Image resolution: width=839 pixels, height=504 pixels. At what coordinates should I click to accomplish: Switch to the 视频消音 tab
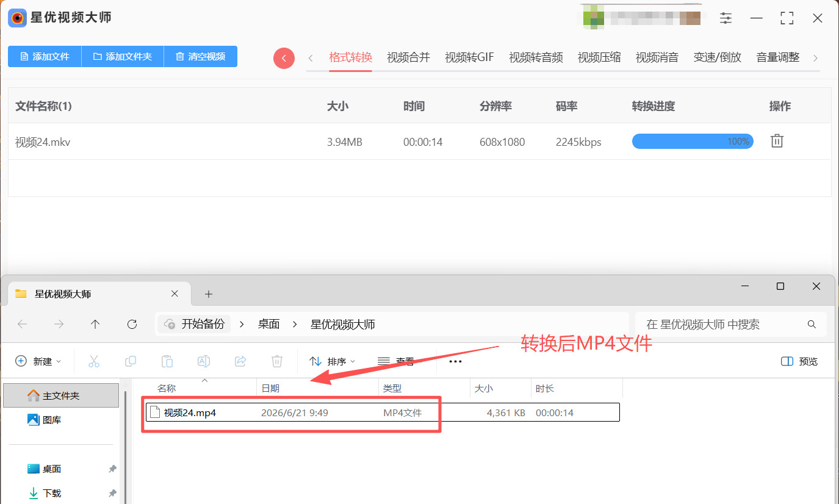[657, 57]
